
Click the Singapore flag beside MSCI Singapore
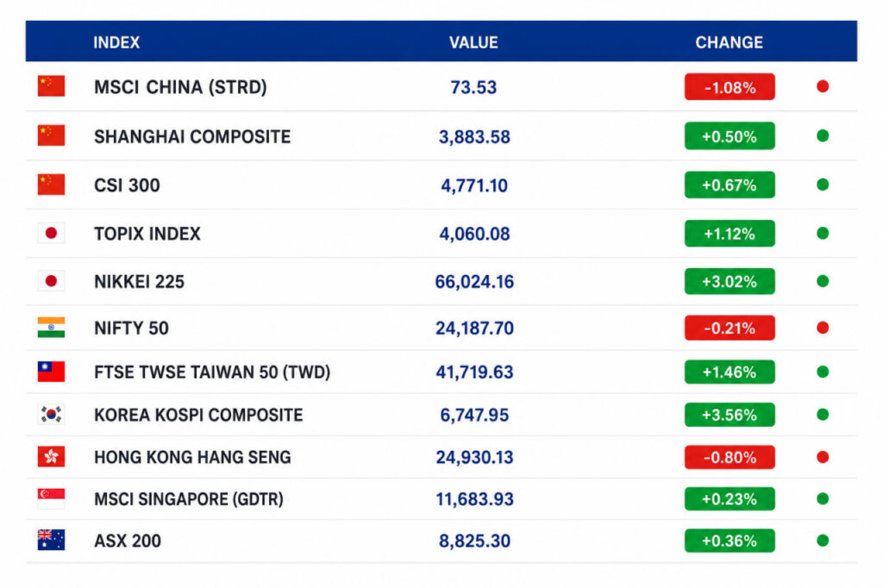click(x=51, y=498)
